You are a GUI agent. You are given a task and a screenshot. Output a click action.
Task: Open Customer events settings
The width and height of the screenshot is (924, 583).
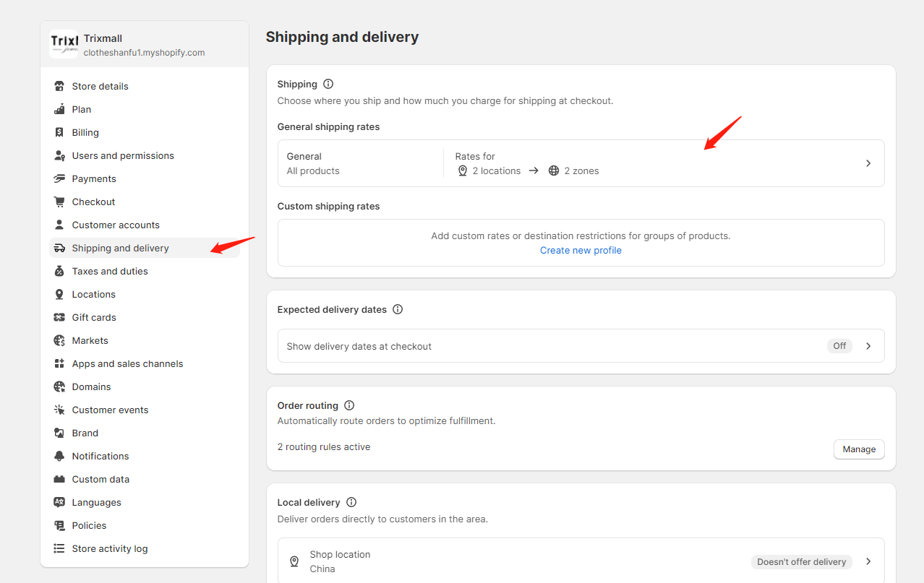tap(145, 410)
